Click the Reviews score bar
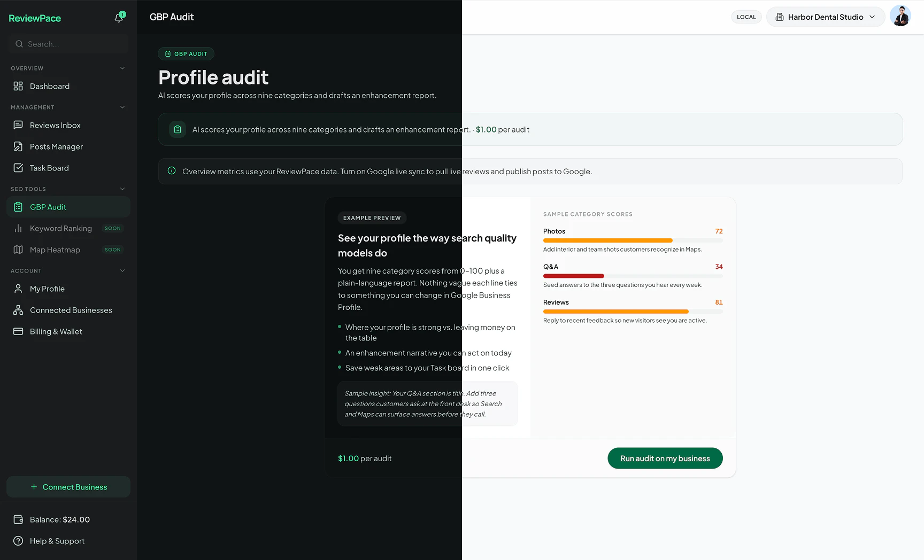Image resolution: width=924 pixels, height=560 pixels. click(x=633, y=312)
